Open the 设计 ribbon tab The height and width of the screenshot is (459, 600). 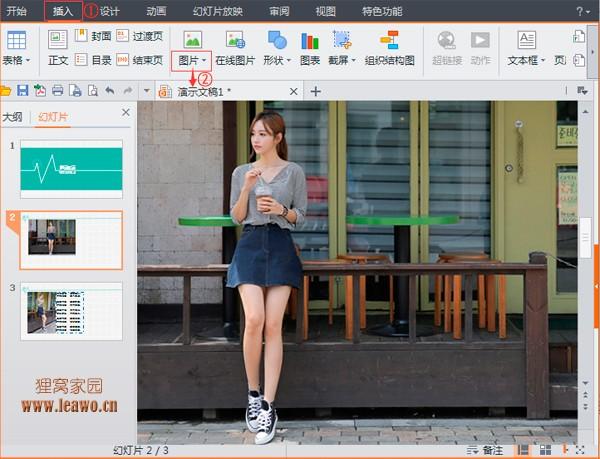point(110,11)
